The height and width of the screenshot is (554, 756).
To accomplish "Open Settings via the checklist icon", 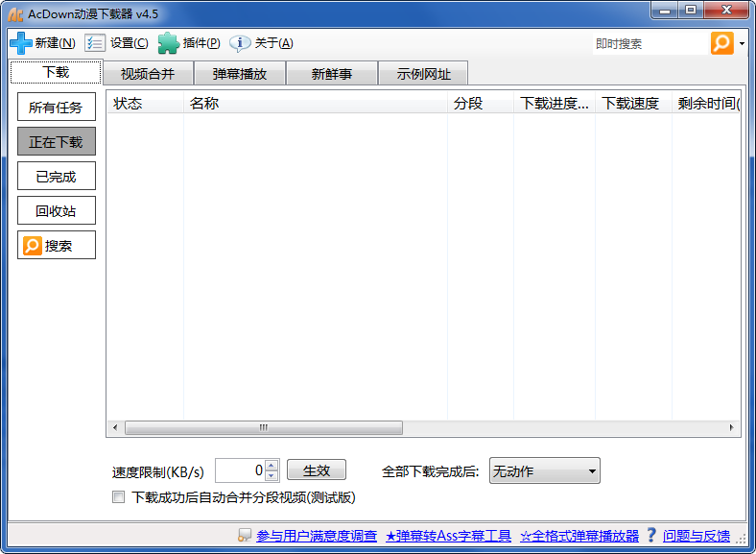I will (x=94, y=43).
